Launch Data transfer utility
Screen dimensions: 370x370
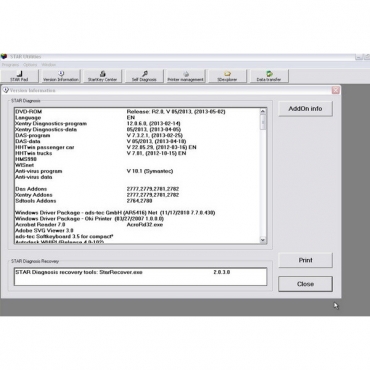(x=269, y=76)
